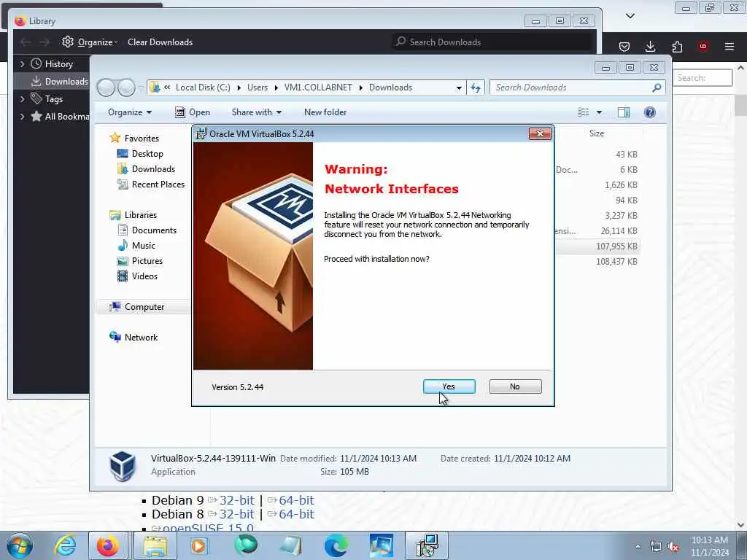Open the Windows Start button
747x560 pixels.
click(20, 546)
